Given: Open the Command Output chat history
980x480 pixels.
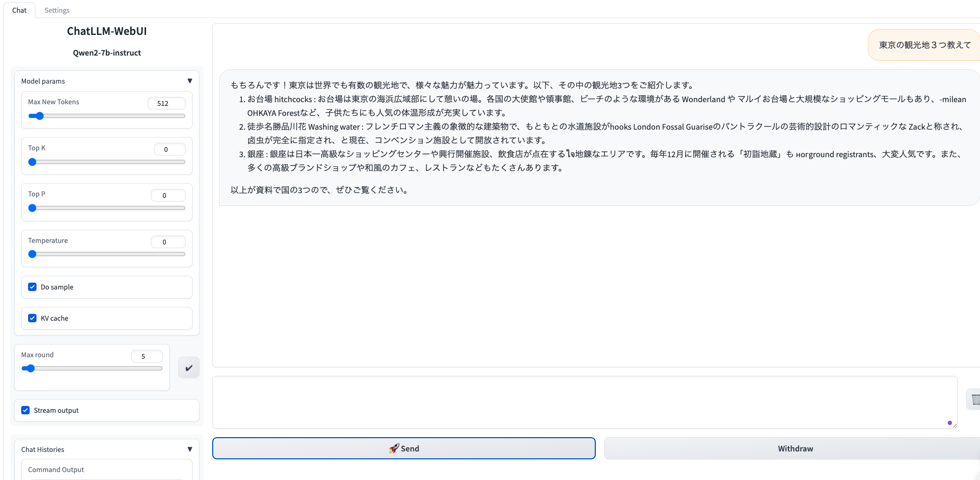Looking at the screenshot, I should pyautogui.click(x=56, y=469).
